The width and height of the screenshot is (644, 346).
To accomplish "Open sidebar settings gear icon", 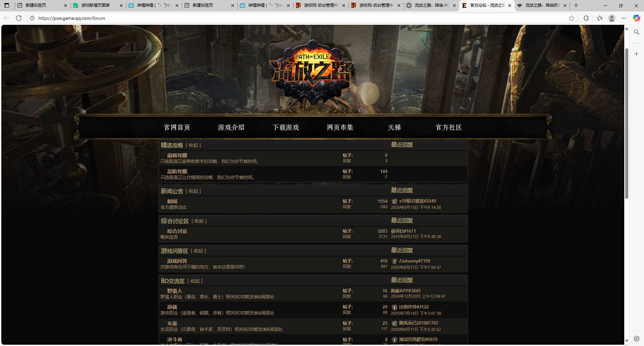I will tap(636, 339).
